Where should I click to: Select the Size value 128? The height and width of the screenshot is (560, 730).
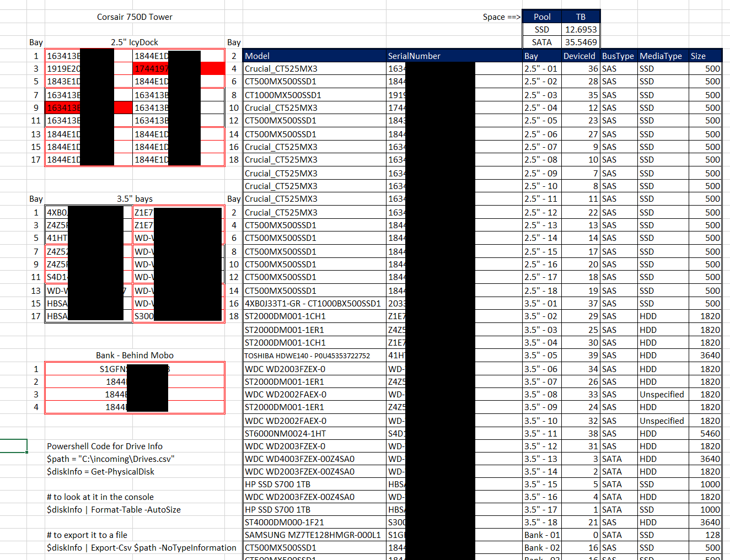[705, 535]
